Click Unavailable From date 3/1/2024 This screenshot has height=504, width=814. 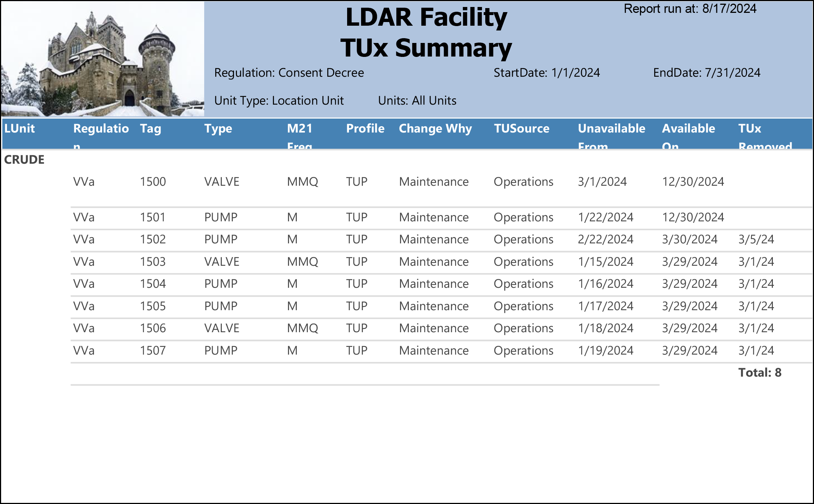pyautogui.click(x=602, y=182)
